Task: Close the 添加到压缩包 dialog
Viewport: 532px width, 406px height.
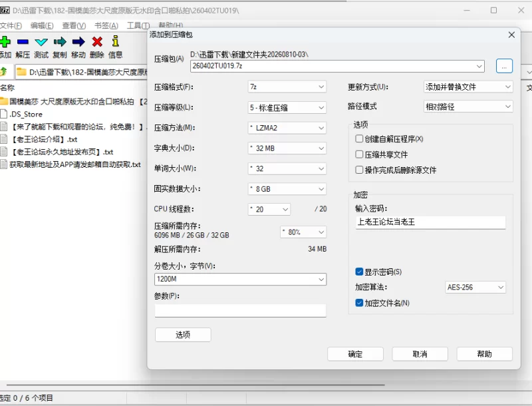Action: [x=511, y=35]
